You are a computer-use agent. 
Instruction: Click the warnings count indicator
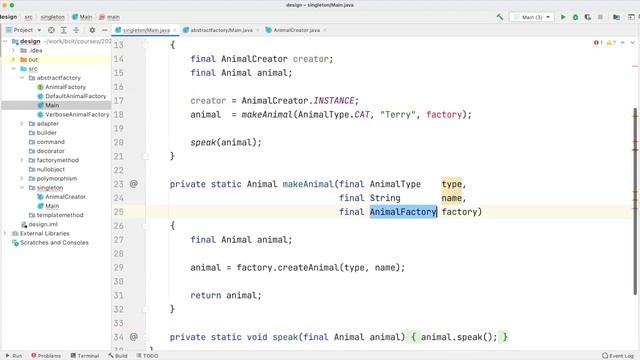point(611,42)
